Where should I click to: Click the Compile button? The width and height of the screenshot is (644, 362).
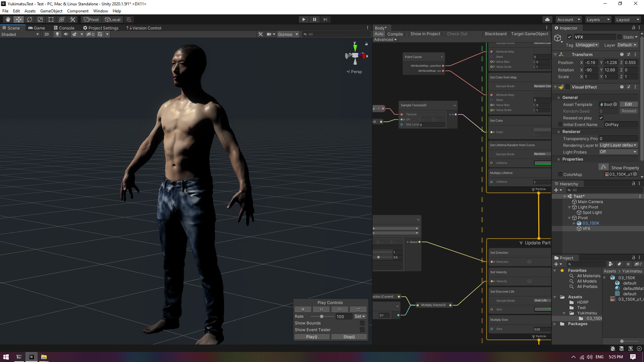[x=395, y=34]
